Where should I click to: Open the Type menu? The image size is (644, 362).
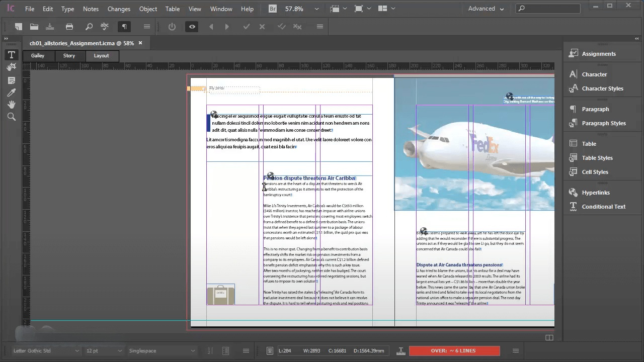pos(67,9)
